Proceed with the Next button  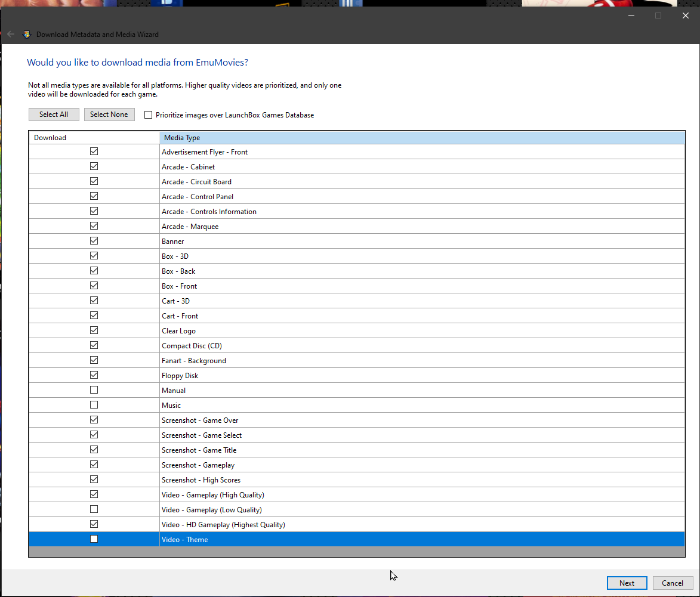pos(627,583)
